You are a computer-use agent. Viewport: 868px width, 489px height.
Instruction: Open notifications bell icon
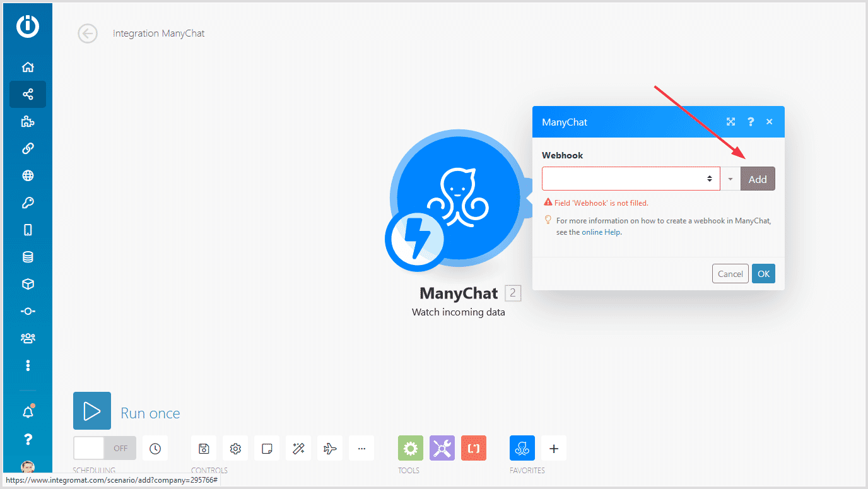coord(28,412)
